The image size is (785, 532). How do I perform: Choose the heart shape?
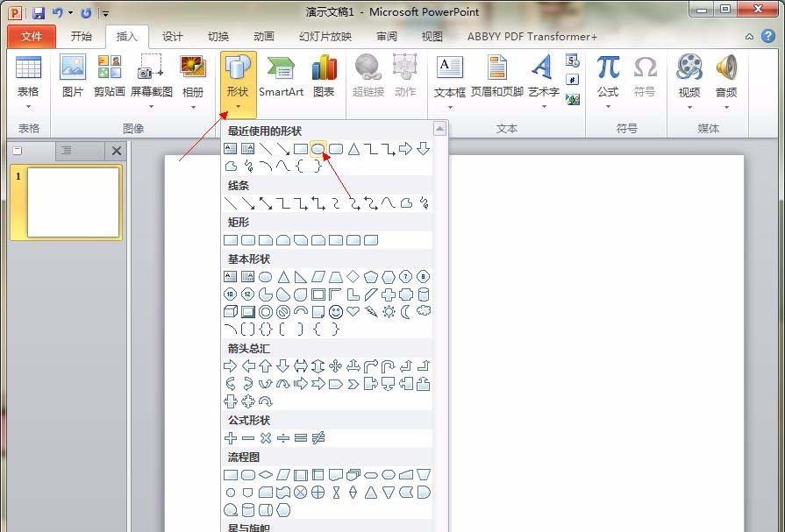[353, 312]
